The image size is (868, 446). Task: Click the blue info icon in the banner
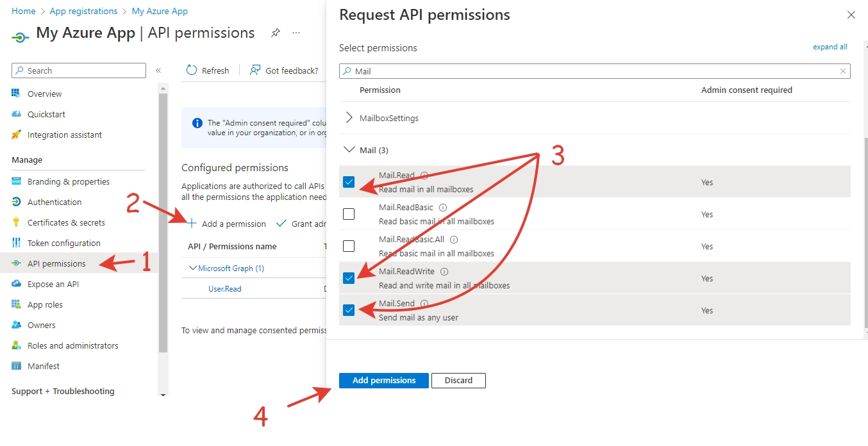click(x=197, y=122)
